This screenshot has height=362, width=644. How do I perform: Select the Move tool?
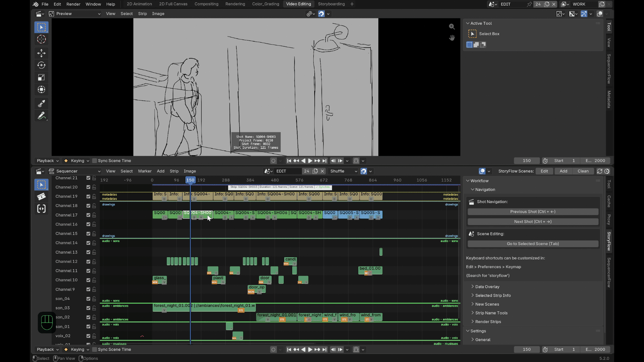click(41, 53)
